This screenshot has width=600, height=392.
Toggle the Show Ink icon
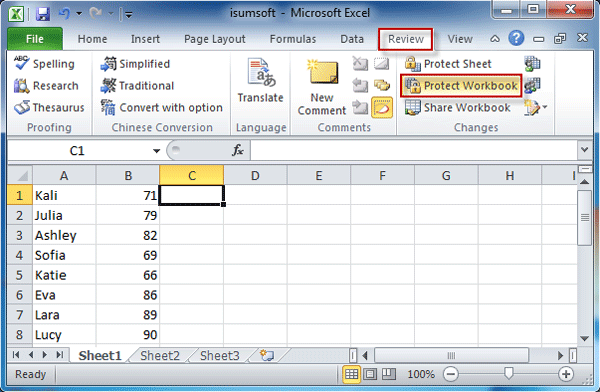(382, 108)
